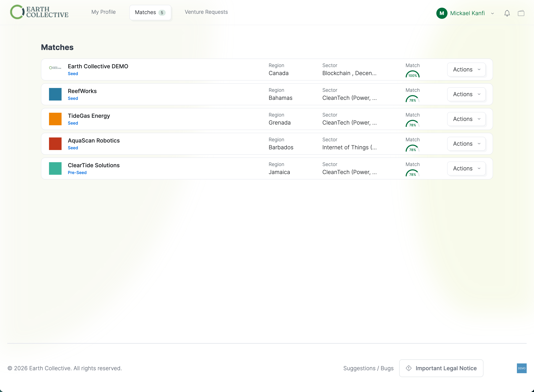The width and height of the screenshot is (534, 392).
Task: Click the 100% match gauge for Earth Collective DEMO
Action: (413, 74)
